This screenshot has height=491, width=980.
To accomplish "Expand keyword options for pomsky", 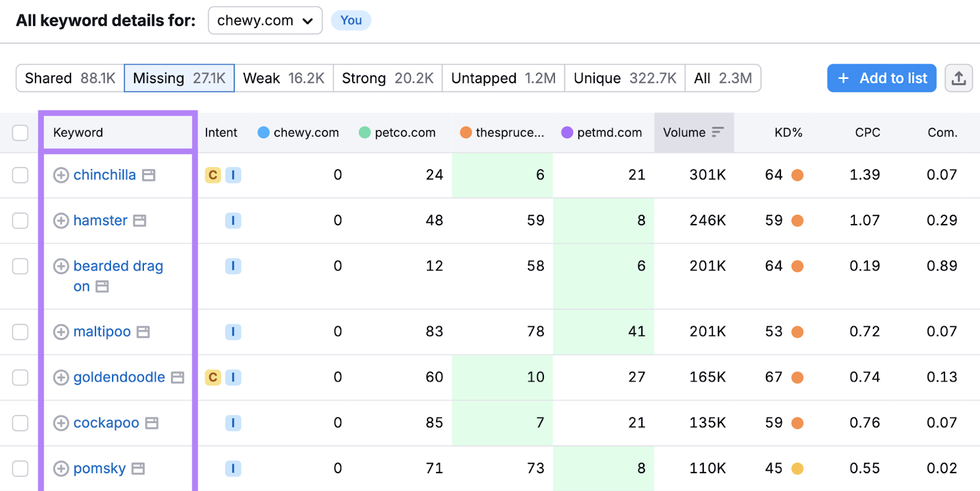I will (61, 469).
